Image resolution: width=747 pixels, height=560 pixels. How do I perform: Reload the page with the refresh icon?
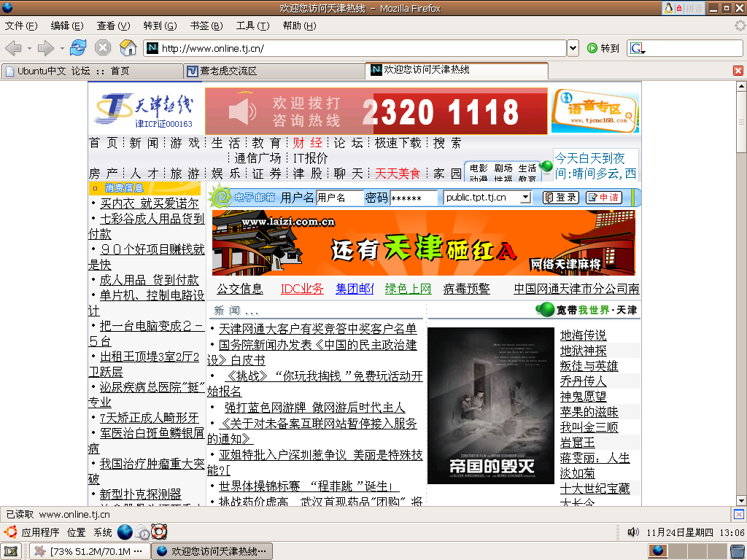pos(77,47)
